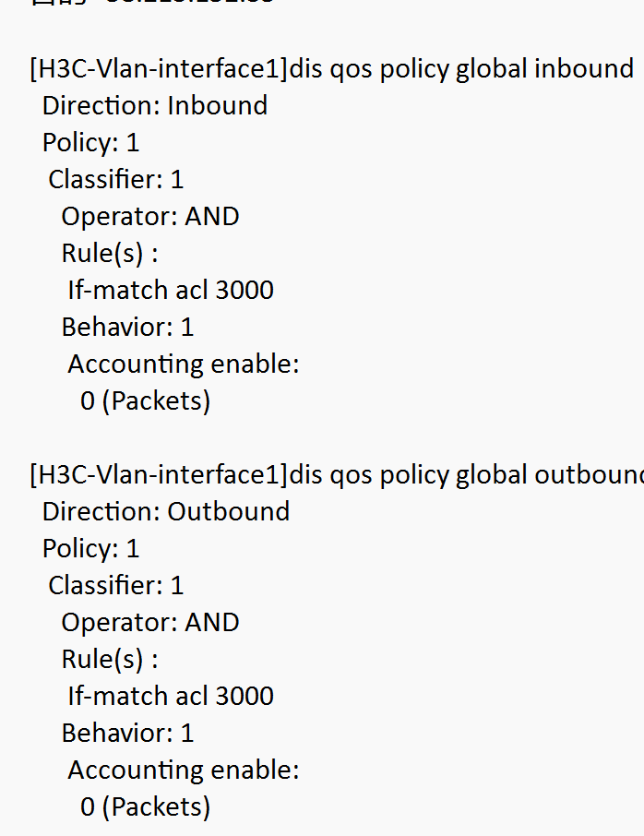This screenshot has width=644, height=836.
Task: Click 'Classifier: 1' under the Inbound direction
Action: coord(115,180)
